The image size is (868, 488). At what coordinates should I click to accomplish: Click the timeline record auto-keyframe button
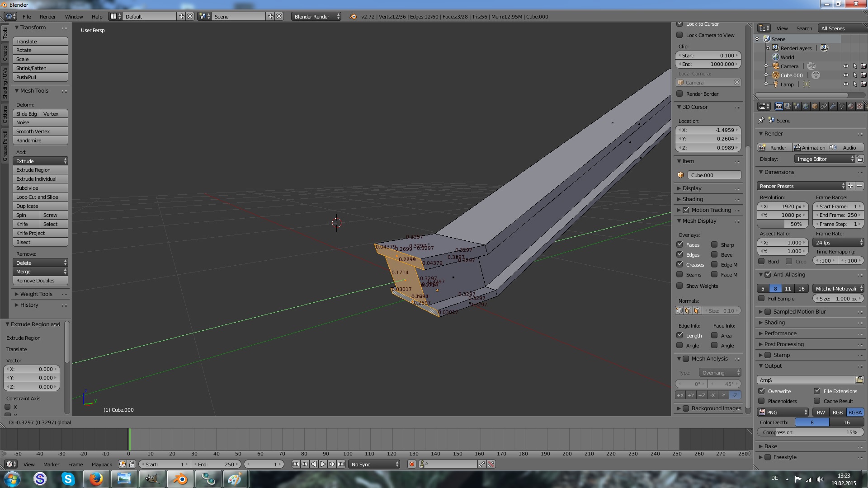pos(411,464)
